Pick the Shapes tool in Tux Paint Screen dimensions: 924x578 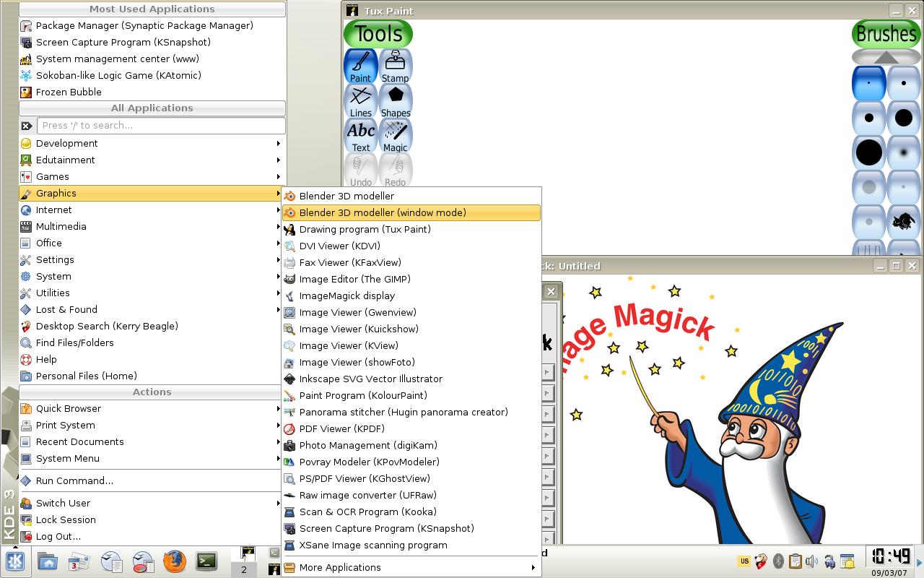coord(395,101)
